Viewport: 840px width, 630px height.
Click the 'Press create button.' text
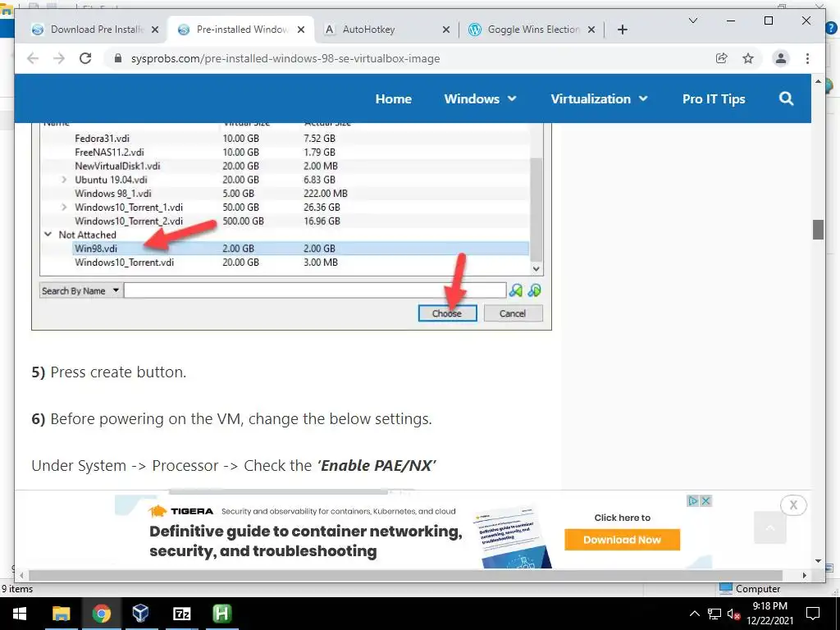pos(118,372)
